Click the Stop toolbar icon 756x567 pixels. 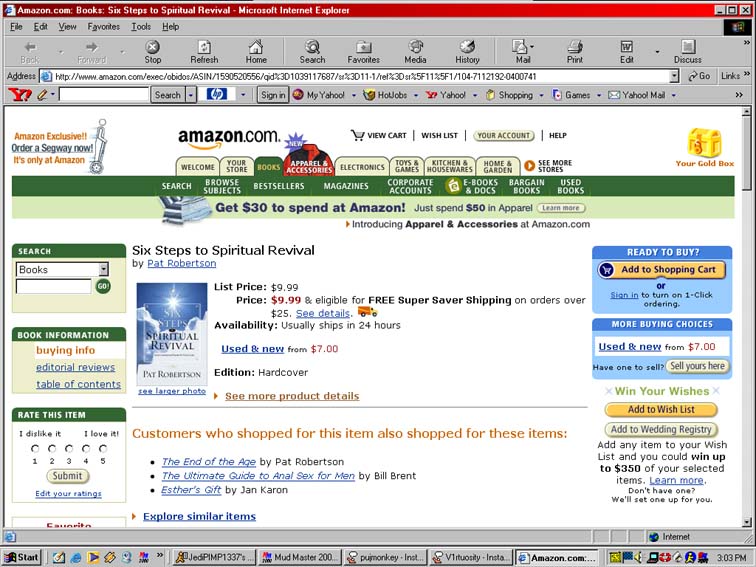point(152,51)
